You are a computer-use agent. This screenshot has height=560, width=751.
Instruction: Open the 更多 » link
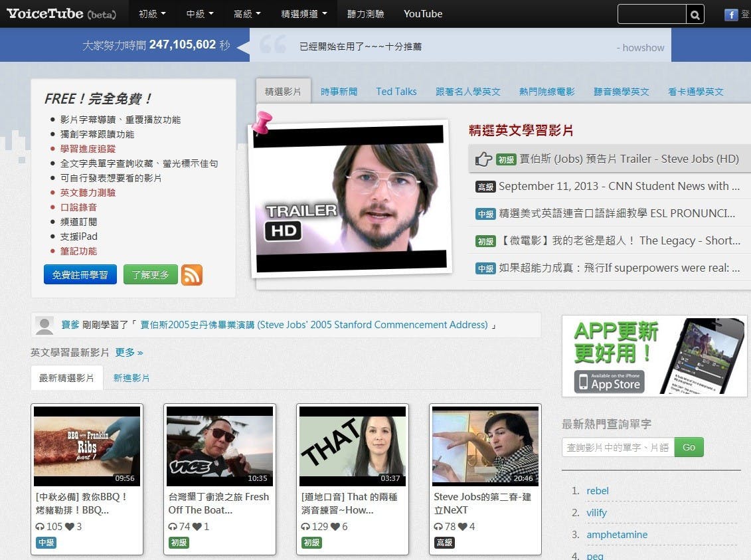[129, 353]
